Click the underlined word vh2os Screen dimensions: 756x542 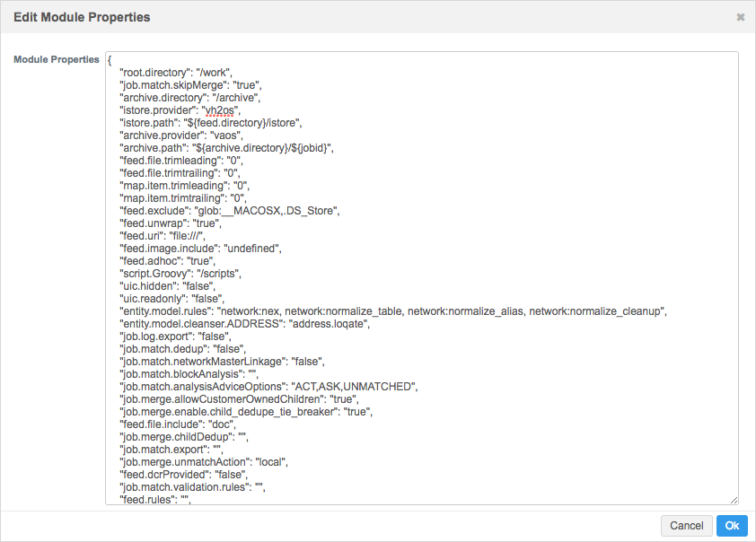click(x=218, y=109)
